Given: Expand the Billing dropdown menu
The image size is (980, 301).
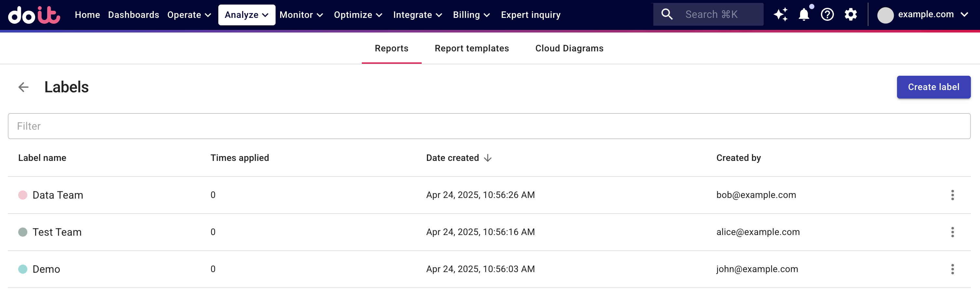Looking at the screenshot, I should click(x=471, y=15).
